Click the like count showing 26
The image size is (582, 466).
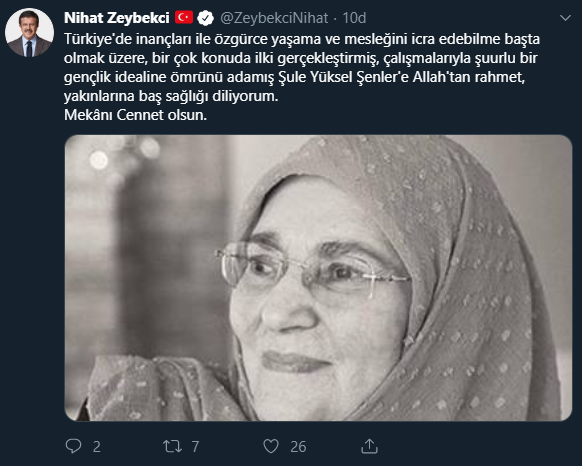(298, 447)
